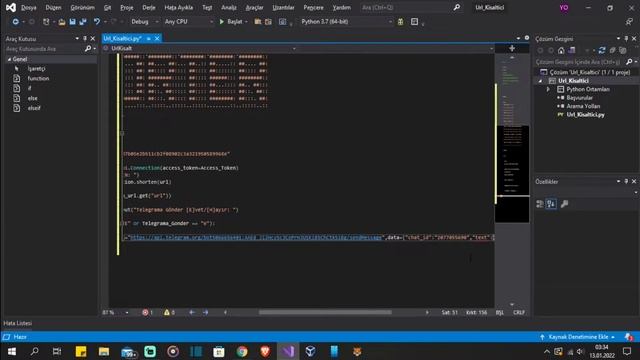Viewport: 640px width, 360px height.
Task: Click the Başlat run button
Action: (x=231, y=21)
